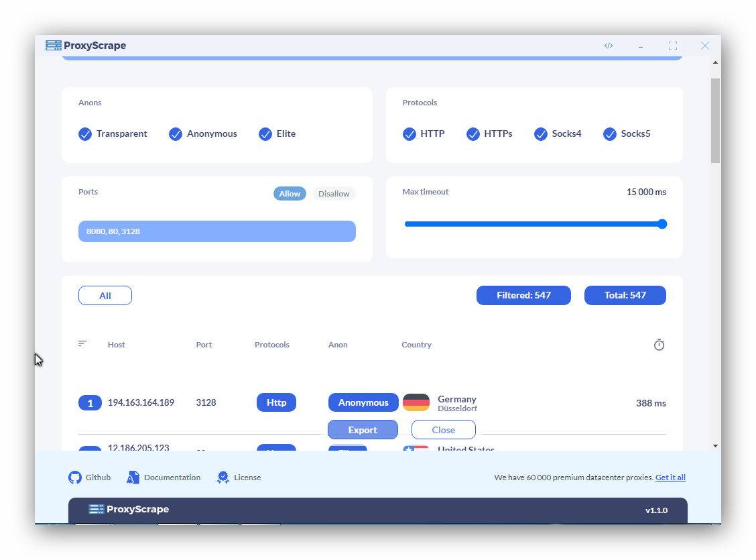Click the Http protocol tag of row 1
This screenshot has width=756, height=560.
(x=276, y=402)
